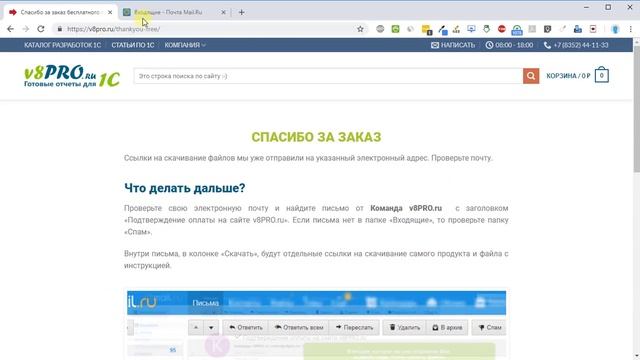
Task: Click the scrollbar down arrow
Action: tap(636, 356)
